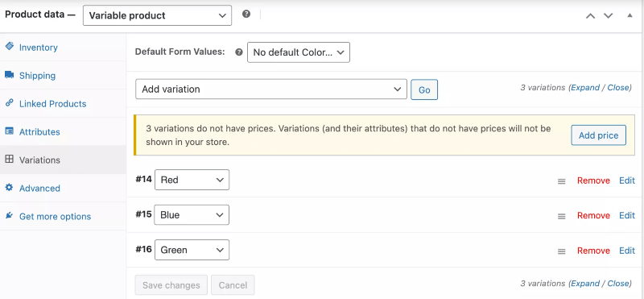The height and width of the screenshot is (299, 644).
Task: Click the Go button
Action: coord(424,89)
